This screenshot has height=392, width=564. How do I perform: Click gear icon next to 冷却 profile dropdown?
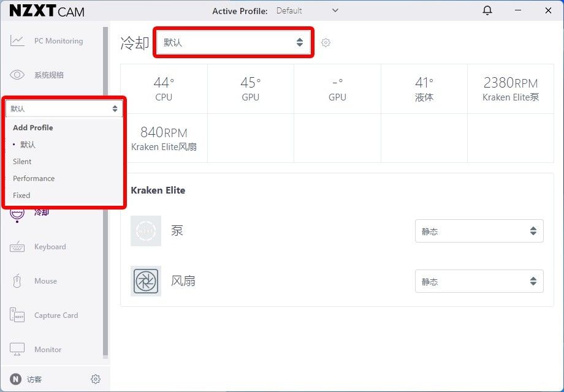pyautogui.click(x=326, y=42)
